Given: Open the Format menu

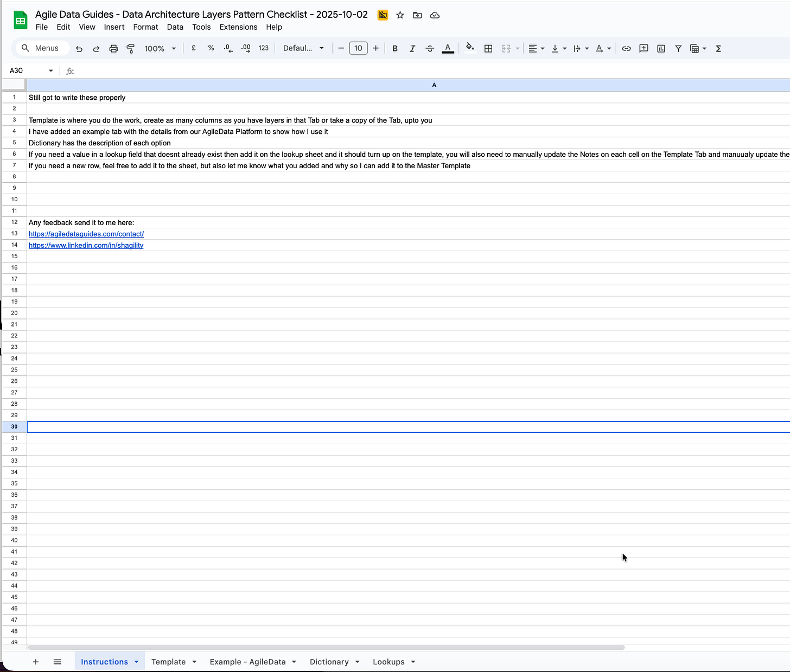Looking at the screenshot, I should (146, 27).
